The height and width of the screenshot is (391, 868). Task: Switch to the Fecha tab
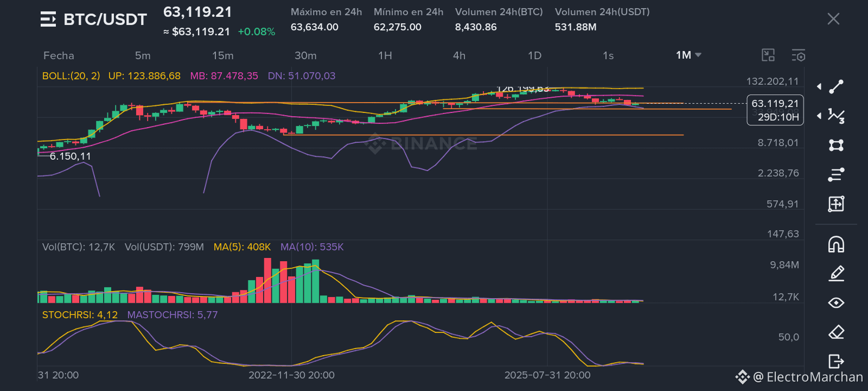[59, 55]
